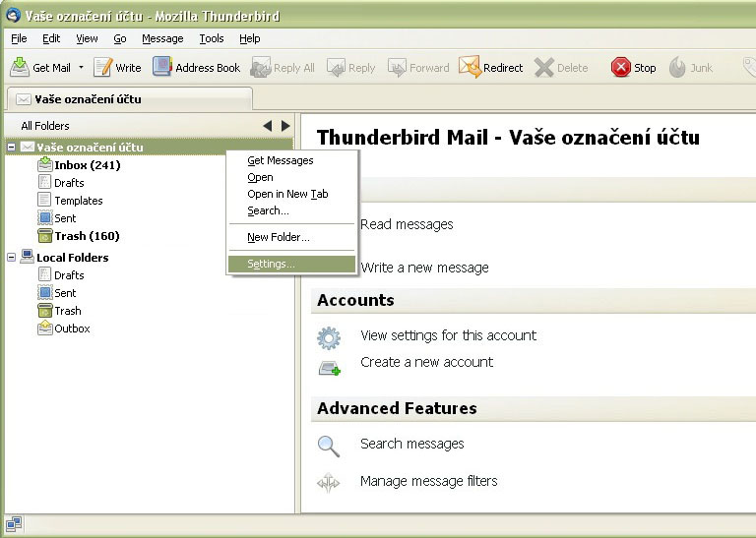Click the Outbox folder icon
Screen dimensions: 756x538
coord(45,328)
